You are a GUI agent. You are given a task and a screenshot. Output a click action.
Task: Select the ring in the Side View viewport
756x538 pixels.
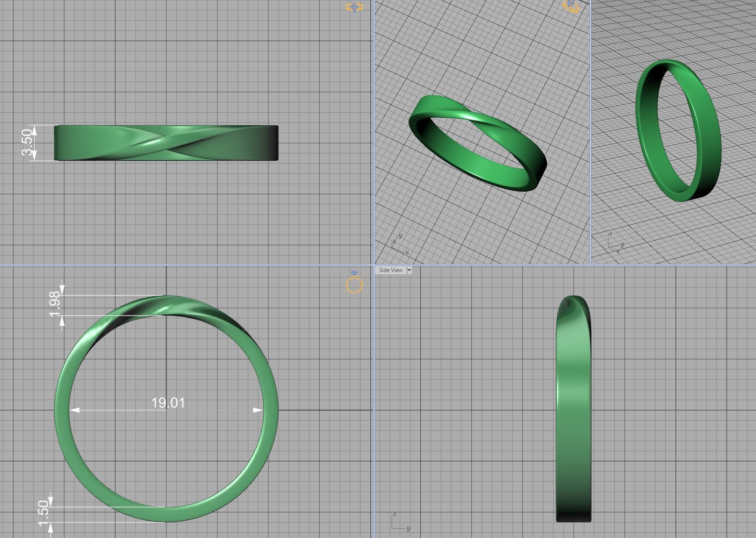[574, 409]
